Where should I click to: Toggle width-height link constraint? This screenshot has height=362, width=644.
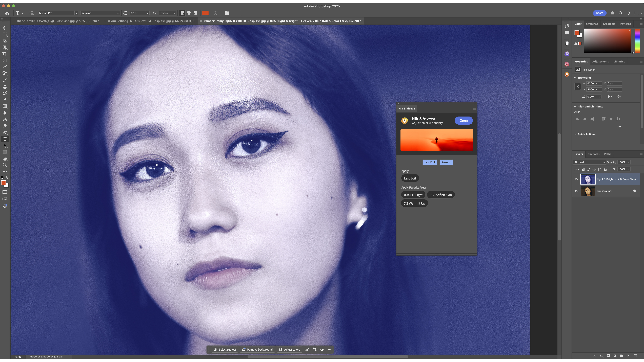pos(577,86)
